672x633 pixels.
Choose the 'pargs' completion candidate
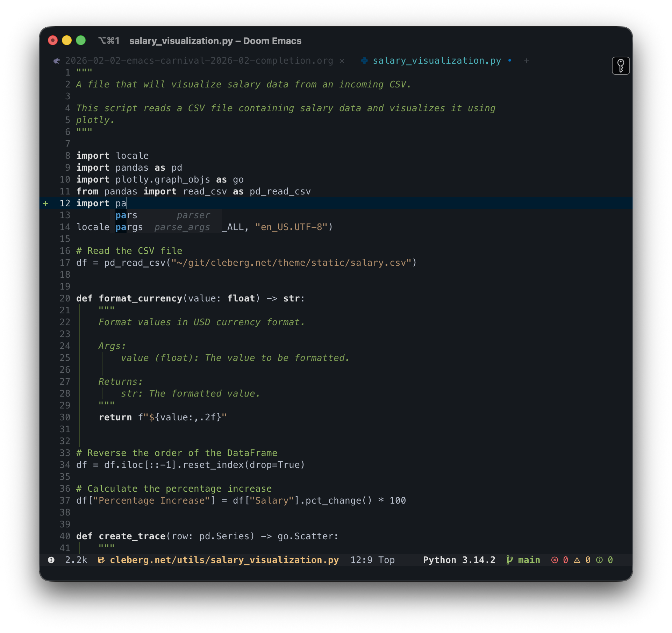129,227
